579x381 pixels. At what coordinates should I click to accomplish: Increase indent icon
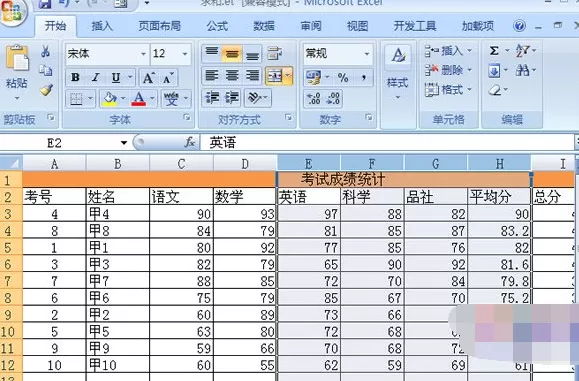[x=232, y=98]
